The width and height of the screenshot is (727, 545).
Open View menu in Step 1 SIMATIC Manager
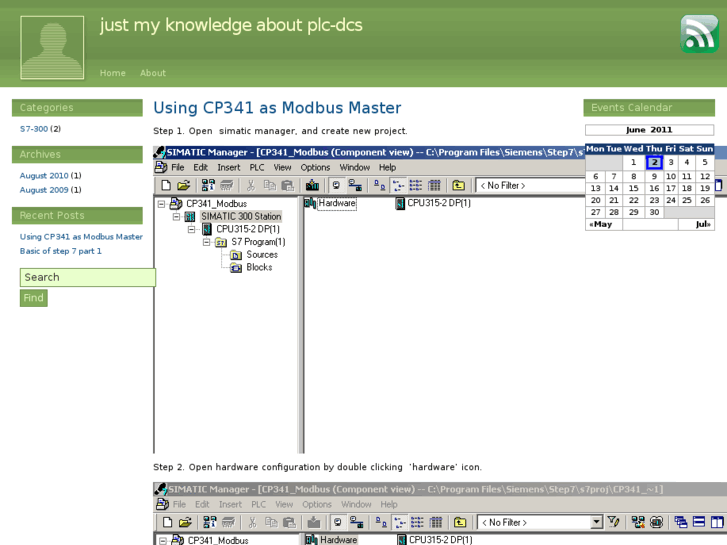(x=282, y=167)
